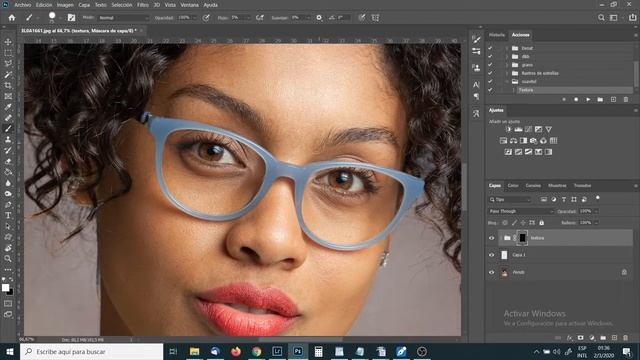Select the Move tool

click(8, 42)
